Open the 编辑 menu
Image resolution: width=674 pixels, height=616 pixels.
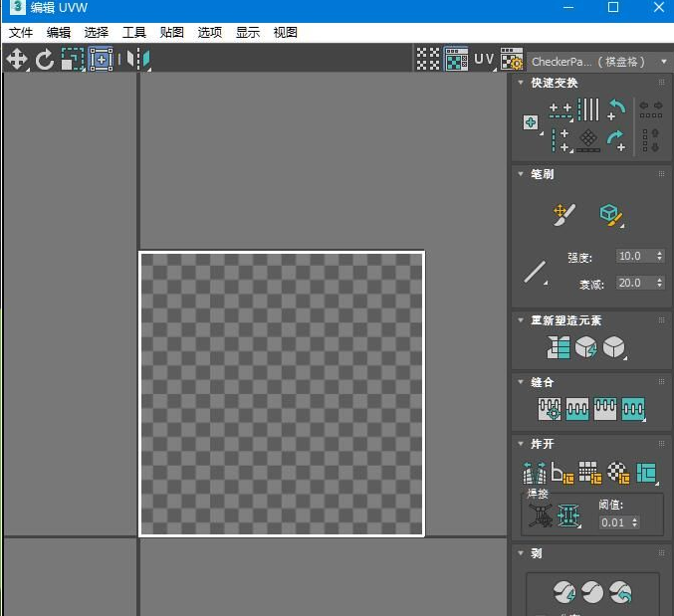59,33
